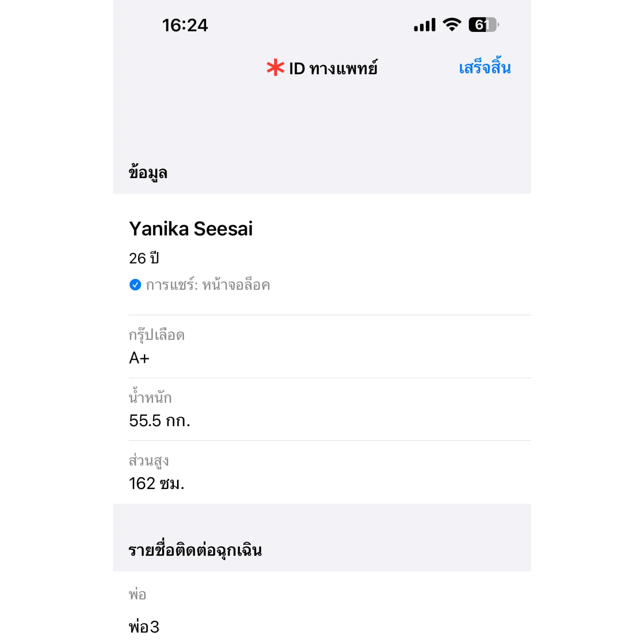644x644 pixels.
Task: Select the ส่วนสูง height row label
Action: (149, 460)
